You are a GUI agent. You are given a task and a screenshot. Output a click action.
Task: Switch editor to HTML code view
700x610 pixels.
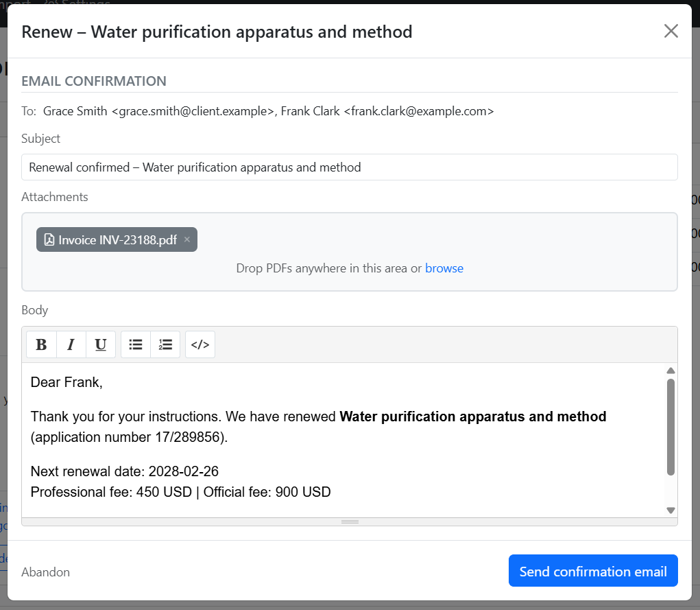coord(200,344)
